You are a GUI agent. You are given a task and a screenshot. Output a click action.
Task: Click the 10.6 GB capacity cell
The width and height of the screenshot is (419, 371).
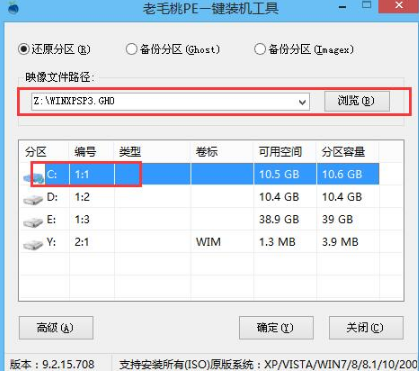(x=342, y=174)
